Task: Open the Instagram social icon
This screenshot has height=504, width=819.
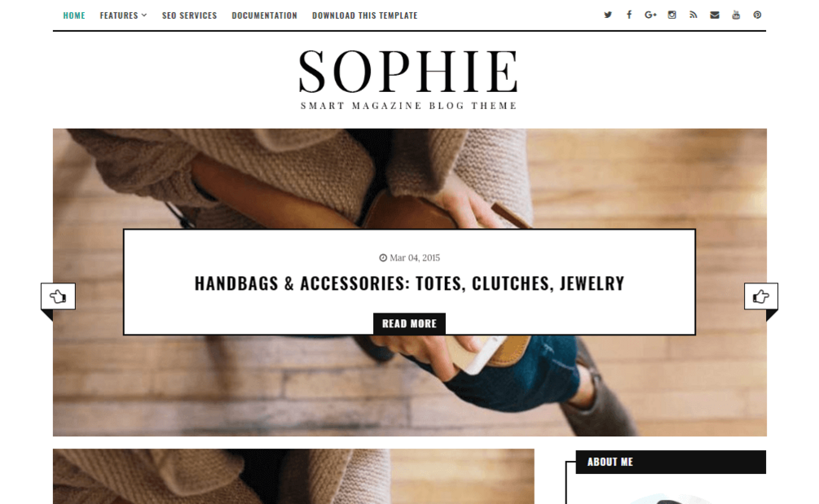Action: (671, 15)
